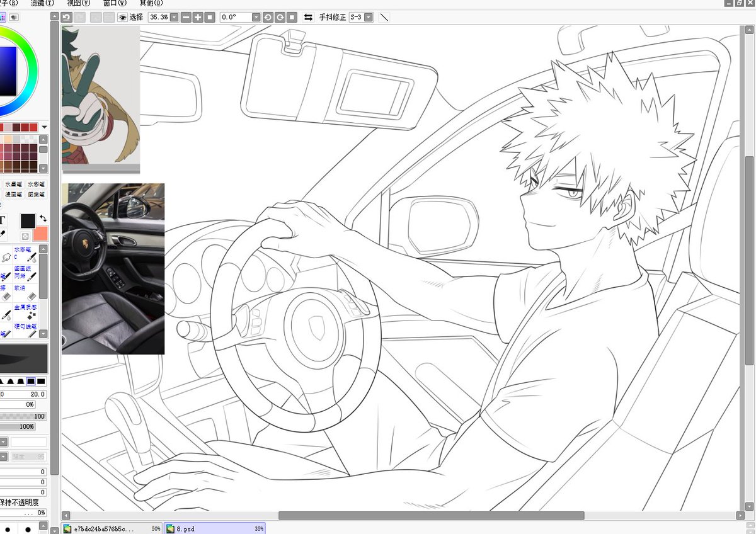Open the 视图(V) menu

[x=78, y=3]
